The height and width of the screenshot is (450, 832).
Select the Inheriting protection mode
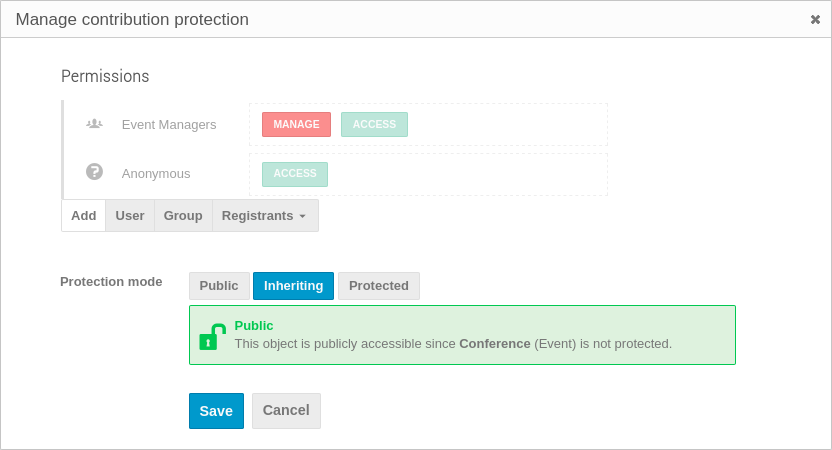click(x=293, y=286)
